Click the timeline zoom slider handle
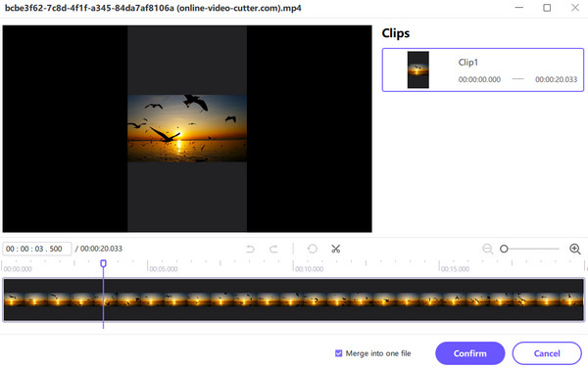 (504, 249)
